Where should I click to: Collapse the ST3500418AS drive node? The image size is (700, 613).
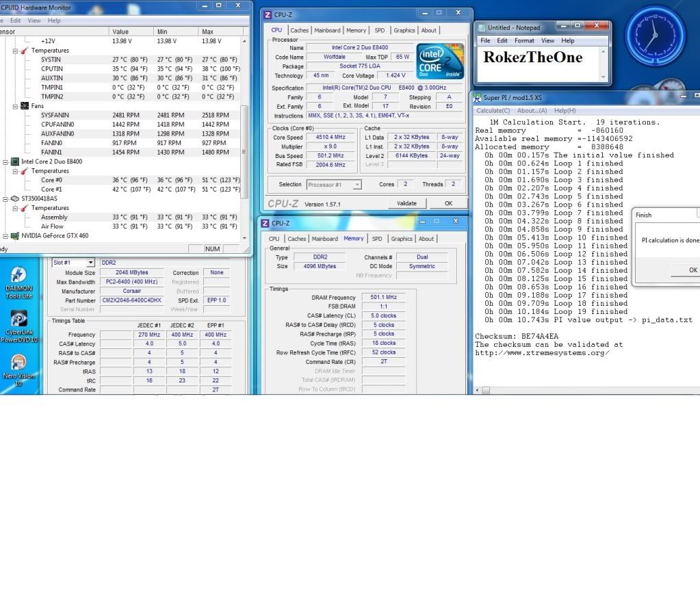[5, 199]
